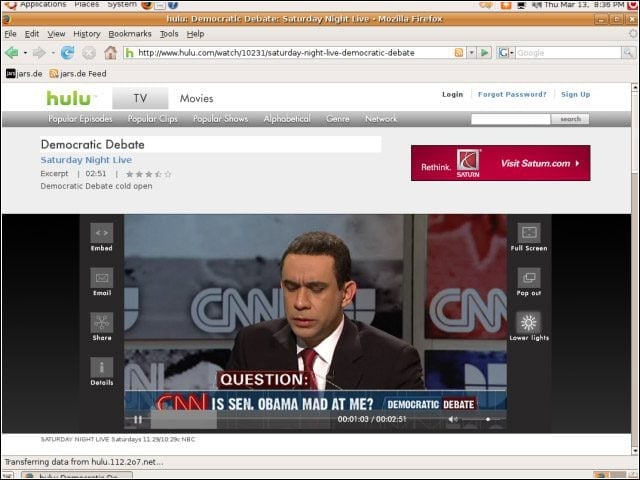The height and width of the screenshot is (480, 640).
Task: Open the Places menu in top panel
Action: (x=87, y=4)
